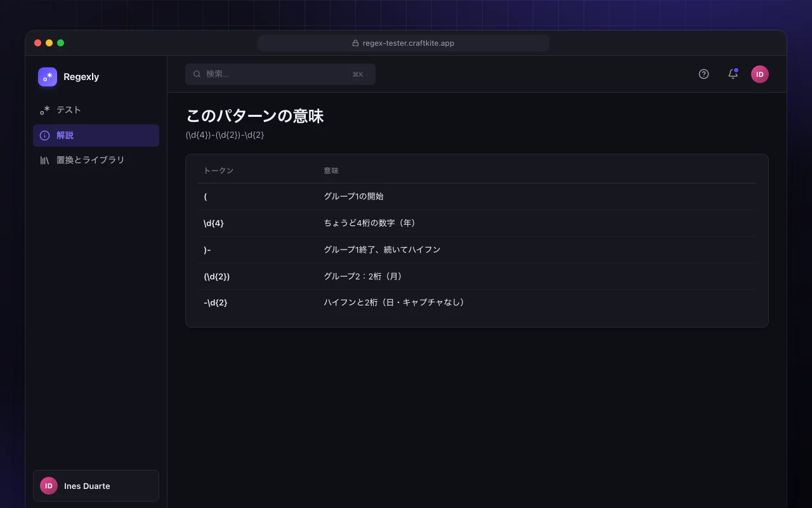Open the Ines Duarte profile card
Viewport: 812px width, 508px height.
tap(96, 486)
